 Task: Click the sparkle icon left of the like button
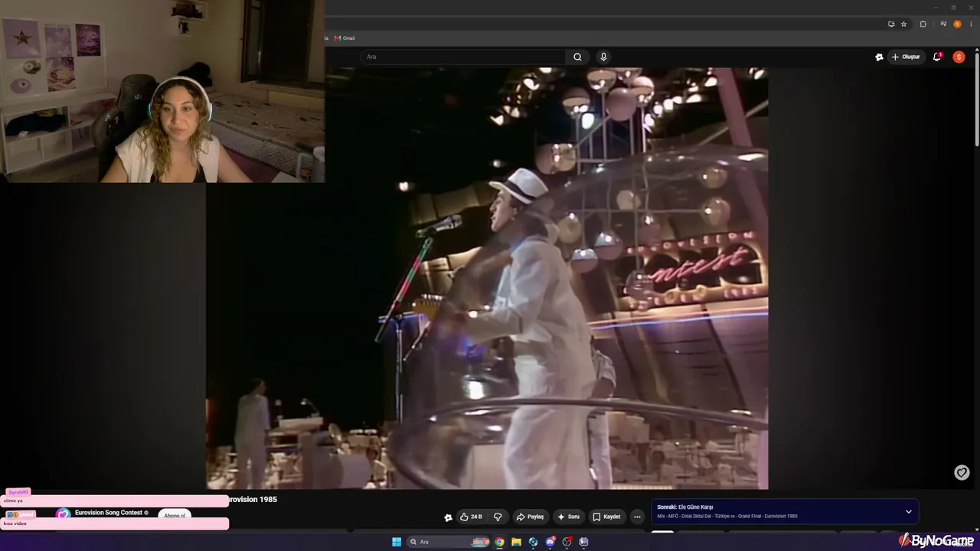click(x=448, y=517)
